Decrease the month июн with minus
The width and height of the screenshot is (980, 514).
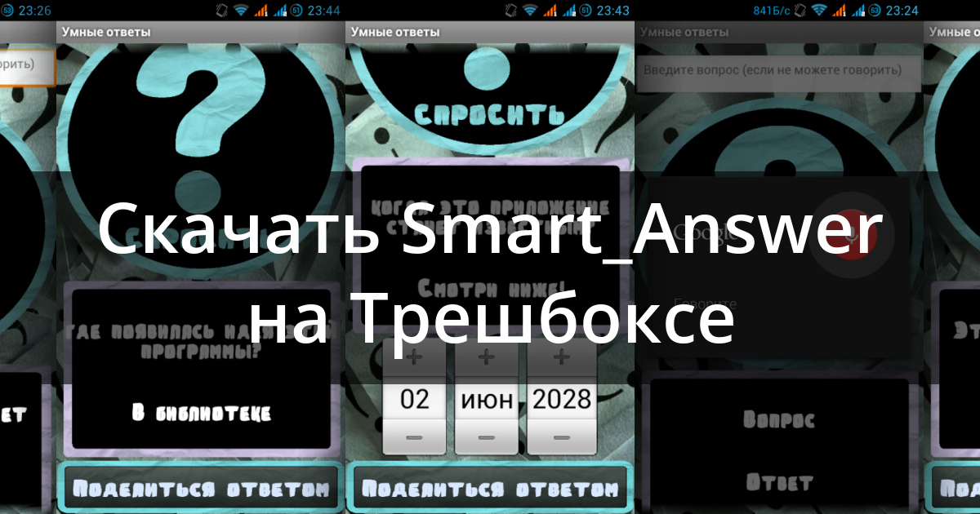[486, 437]
